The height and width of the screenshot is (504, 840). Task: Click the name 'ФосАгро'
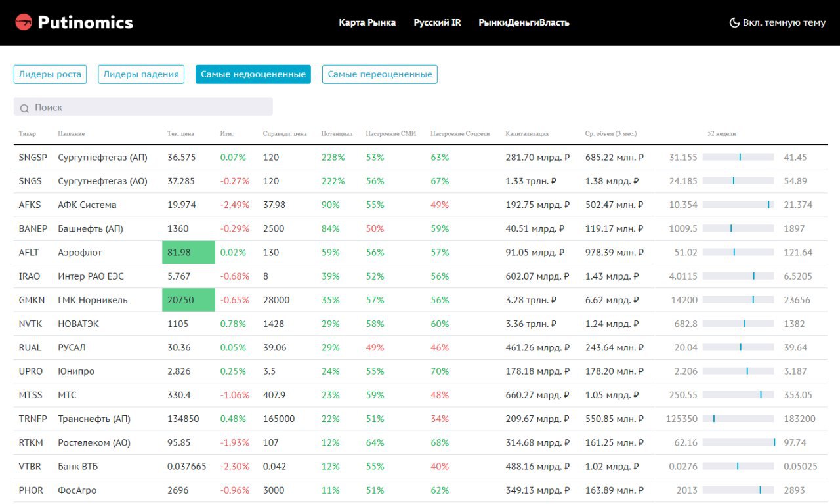click(x=77, y=490)
